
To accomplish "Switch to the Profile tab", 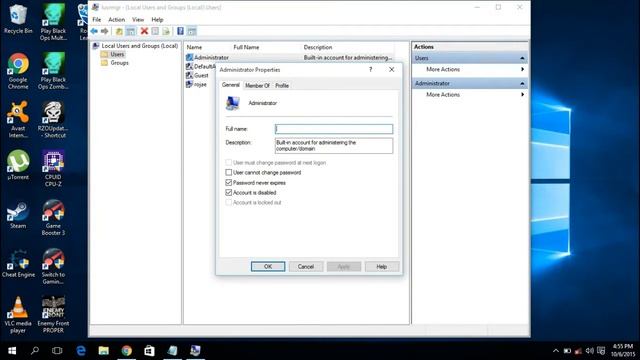I will pos(282,85).
